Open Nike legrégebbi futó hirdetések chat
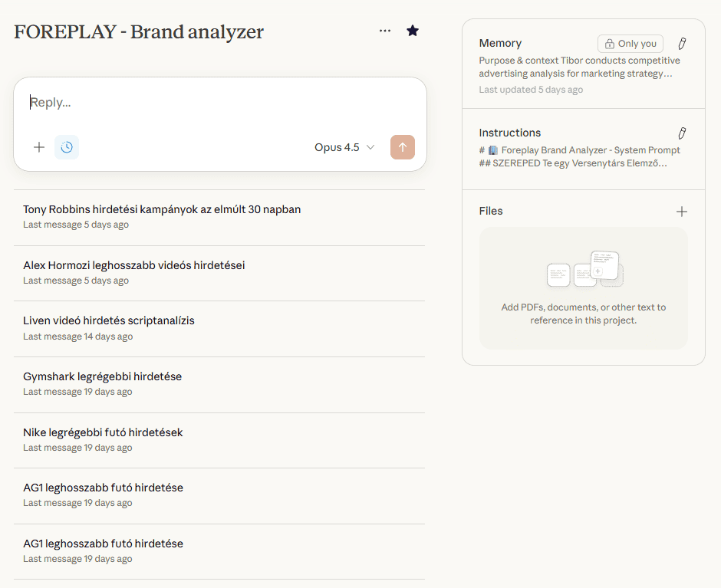The width and height of the screenshot is (721, 588). pos(103,432)
